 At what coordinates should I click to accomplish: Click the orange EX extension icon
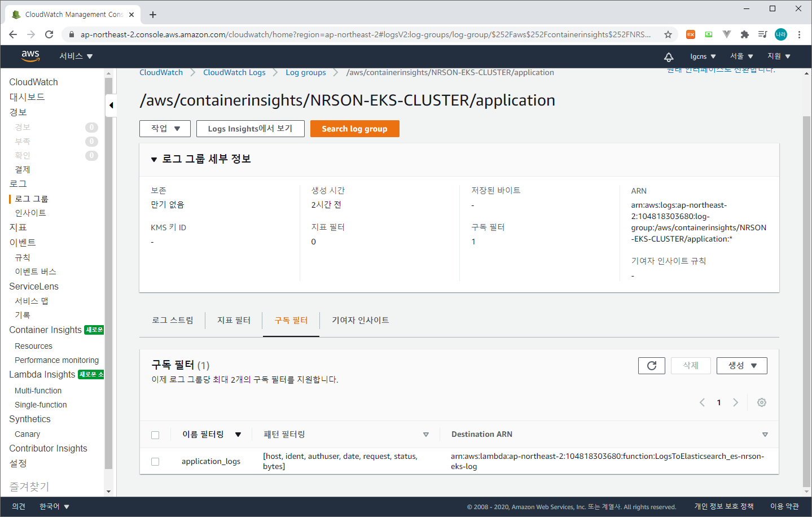[691, 34]
